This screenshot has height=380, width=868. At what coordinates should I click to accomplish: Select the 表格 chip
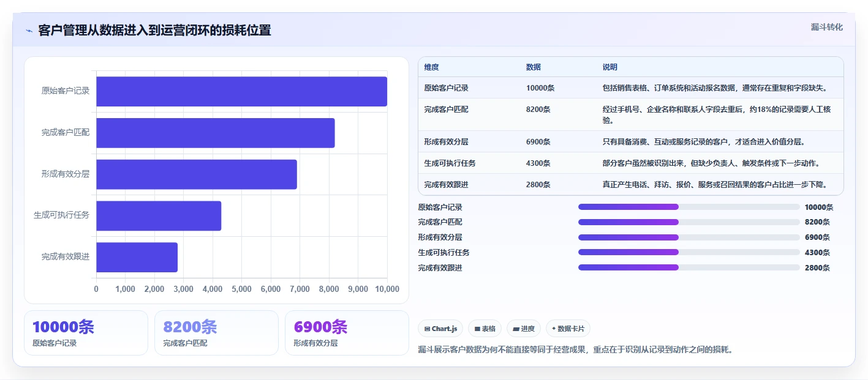485,329
